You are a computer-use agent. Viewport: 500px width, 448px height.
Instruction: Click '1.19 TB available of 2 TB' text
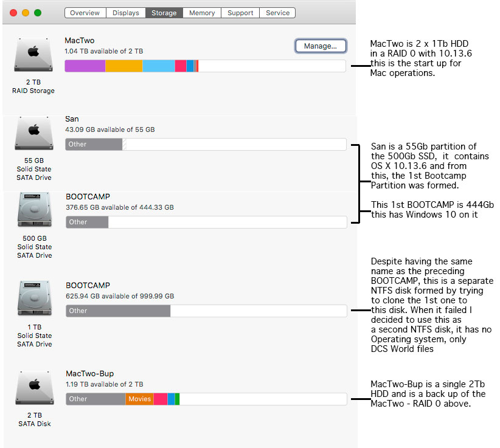click(x=104, y=384)
